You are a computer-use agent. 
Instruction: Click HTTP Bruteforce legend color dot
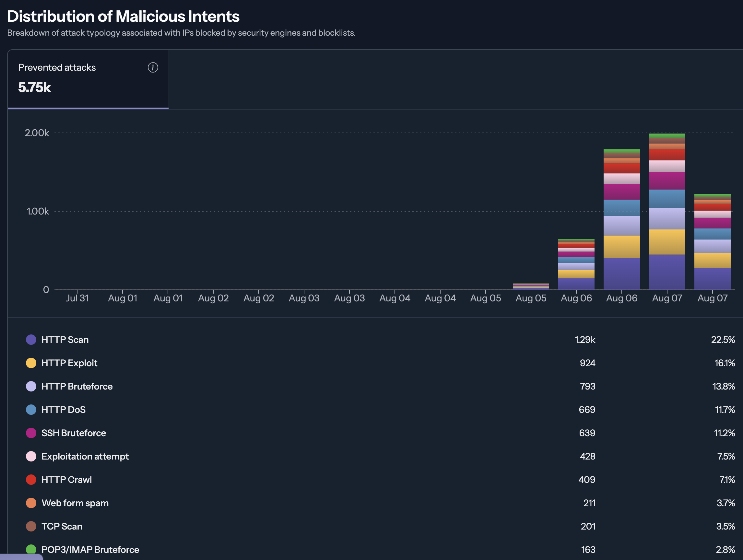(31, 386)
